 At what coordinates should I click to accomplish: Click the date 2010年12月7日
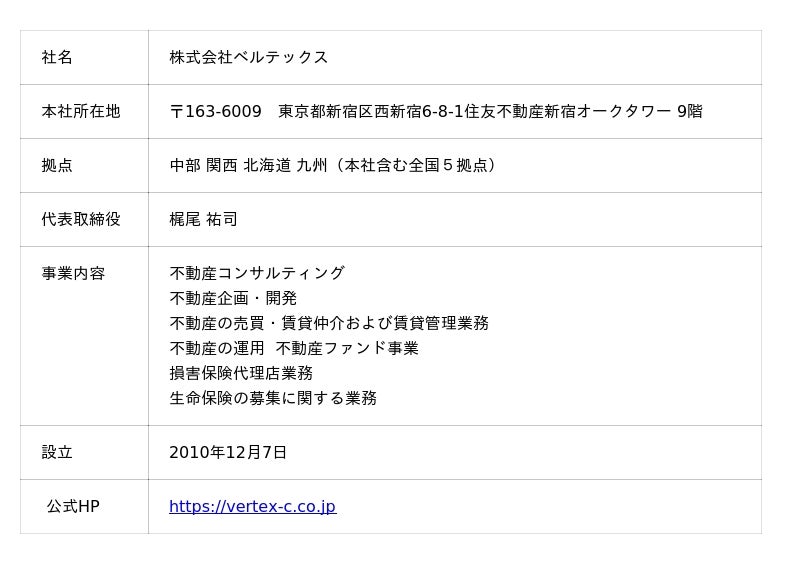tap(228, 453)
